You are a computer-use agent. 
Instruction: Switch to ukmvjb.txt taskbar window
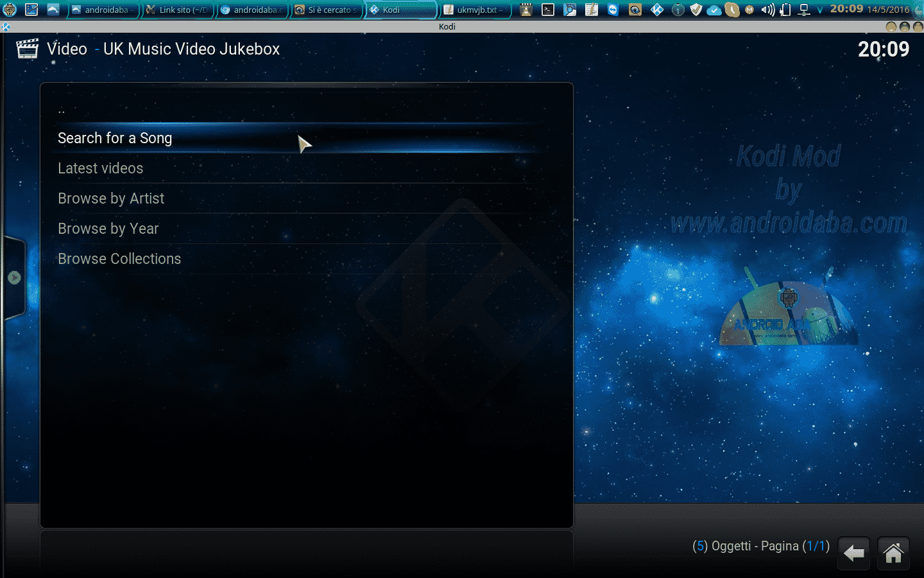pyautogui.click(x=475, y=10)
